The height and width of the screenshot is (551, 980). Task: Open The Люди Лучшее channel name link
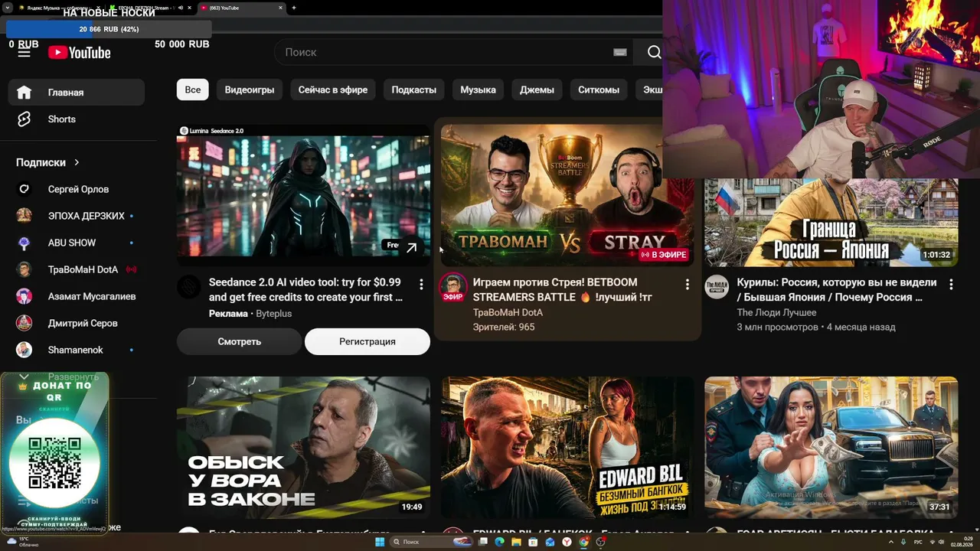pyautogui.click(x=776, y=312)
